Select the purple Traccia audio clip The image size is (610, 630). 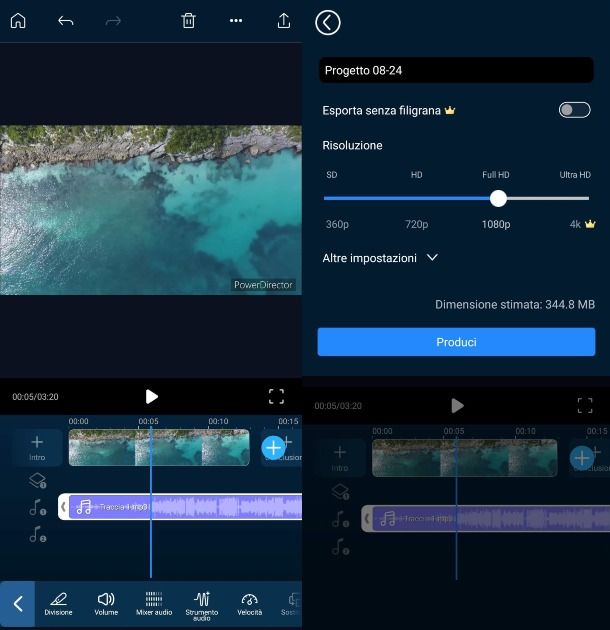[x=185, y=507]
